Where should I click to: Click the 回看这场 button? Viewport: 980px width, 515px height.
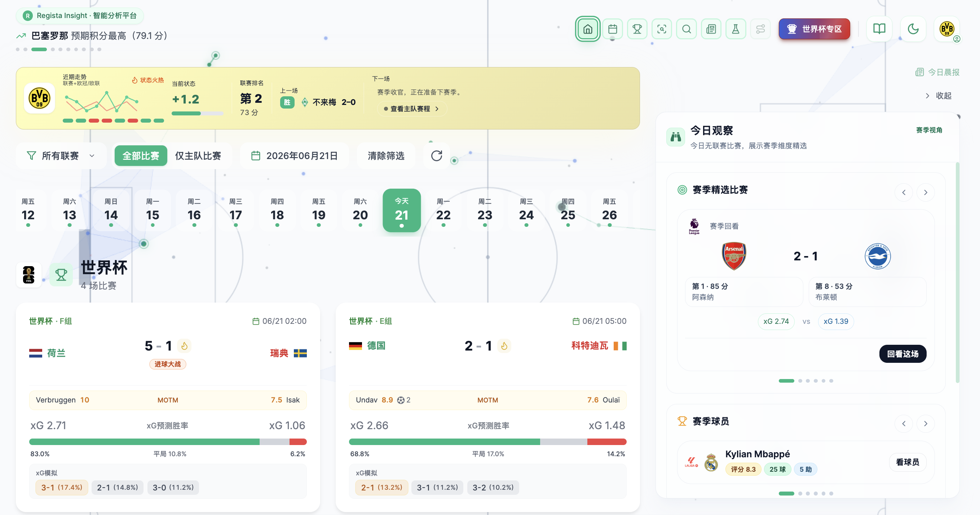click(x=902, y=353)
